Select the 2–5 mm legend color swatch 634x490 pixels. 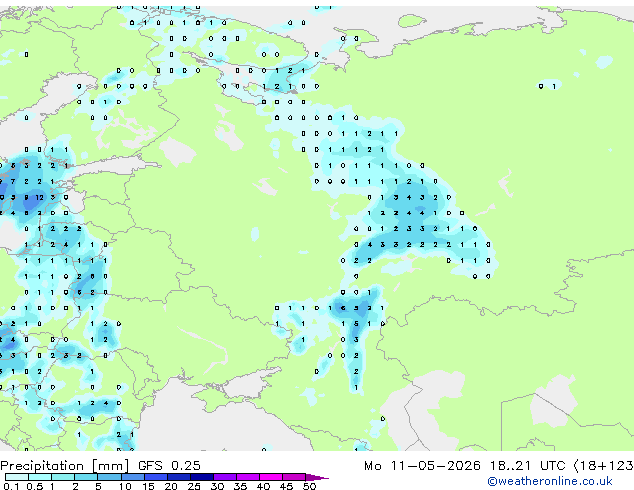(86, 477)
